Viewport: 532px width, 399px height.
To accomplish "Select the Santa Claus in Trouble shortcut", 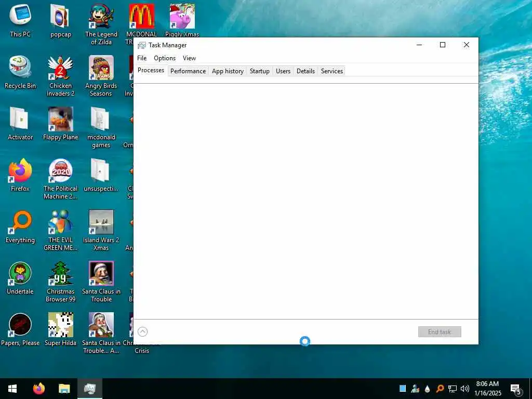I will pyautogui.click(x=101, y=282).
